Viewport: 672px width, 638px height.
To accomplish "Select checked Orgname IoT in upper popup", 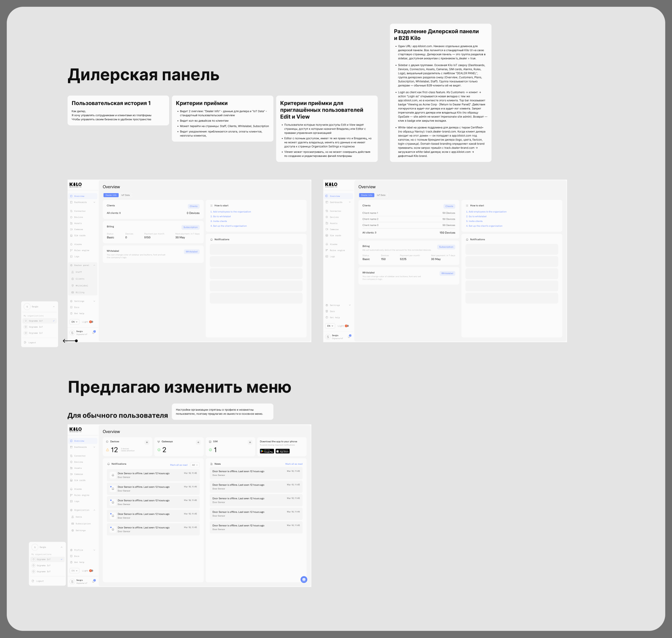I will tap(40, 321).
